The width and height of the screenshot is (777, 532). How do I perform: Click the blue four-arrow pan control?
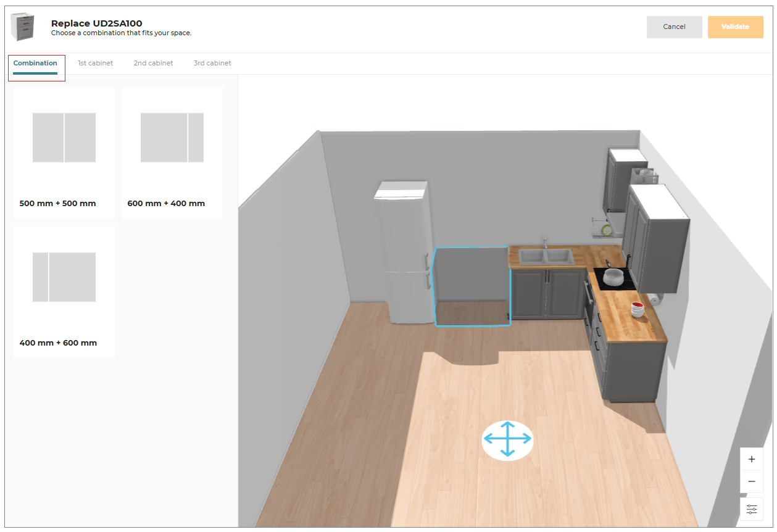click(507, 439)
